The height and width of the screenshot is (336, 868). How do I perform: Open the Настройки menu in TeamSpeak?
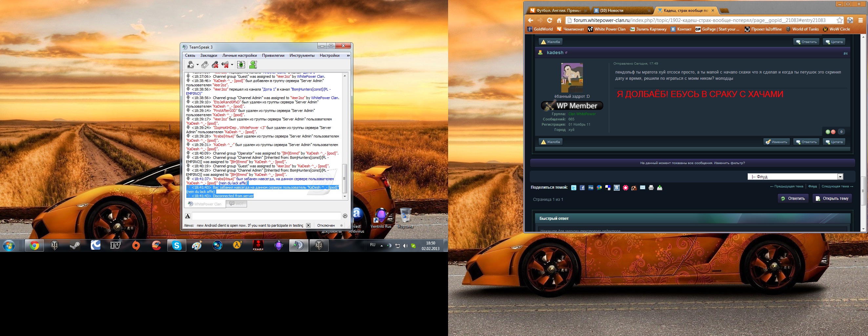330,55
